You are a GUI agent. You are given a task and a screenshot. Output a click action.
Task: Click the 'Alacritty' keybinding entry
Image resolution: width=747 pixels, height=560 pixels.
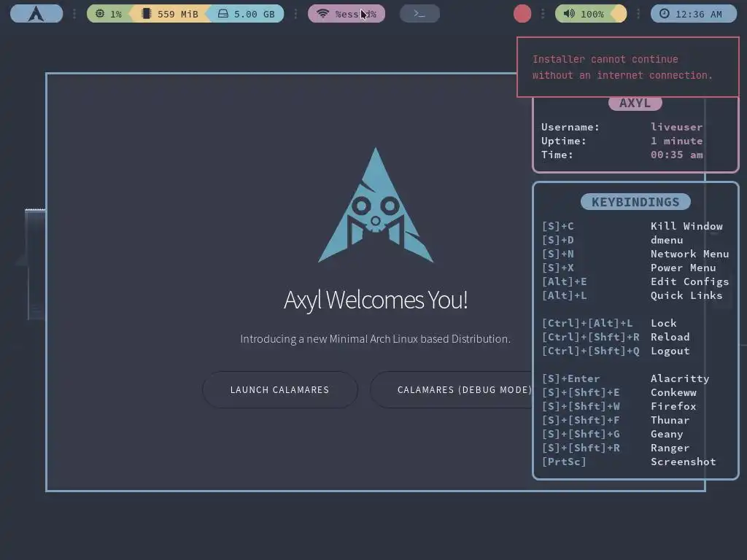coord(680,378)
